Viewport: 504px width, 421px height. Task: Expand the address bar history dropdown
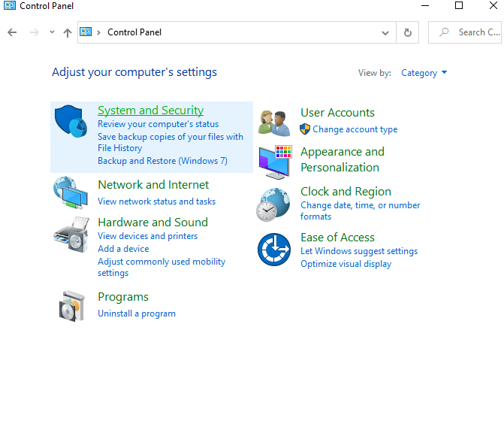pyautogui.click(x=385, y=32)
